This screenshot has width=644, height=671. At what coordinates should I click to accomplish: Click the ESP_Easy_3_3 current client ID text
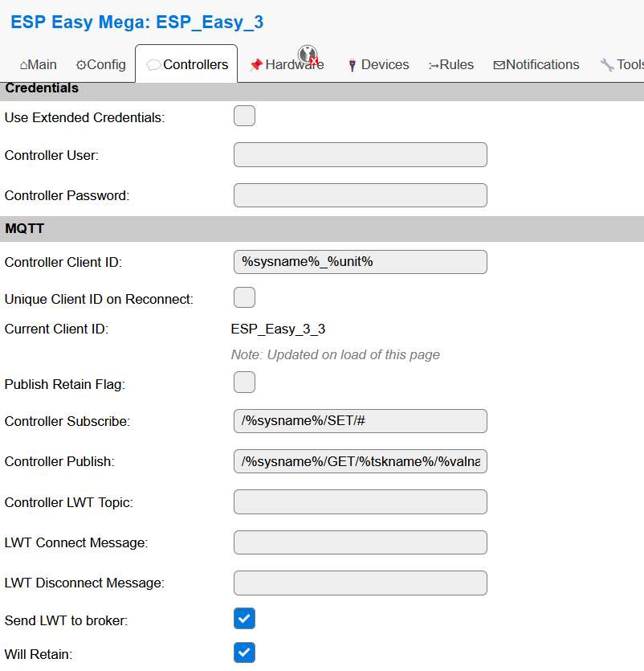278,329
